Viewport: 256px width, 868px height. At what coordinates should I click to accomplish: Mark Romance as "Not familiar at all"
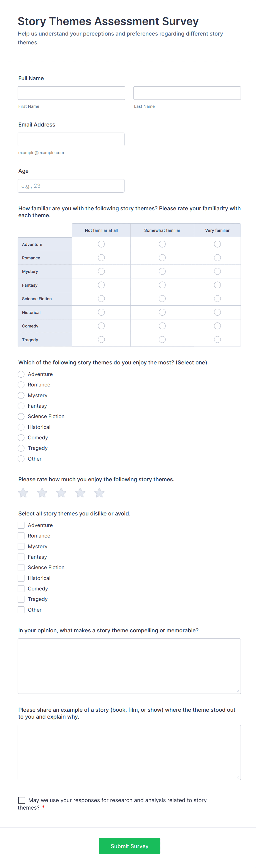click(x=101, y=257)
